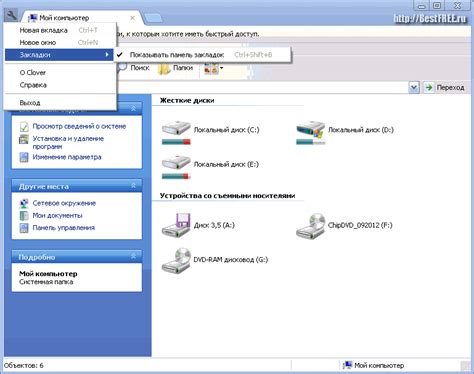Click the ChipDVD_092012 (F:) label
The width and height of the screenshot is (474, 374).
coord(360,225)
